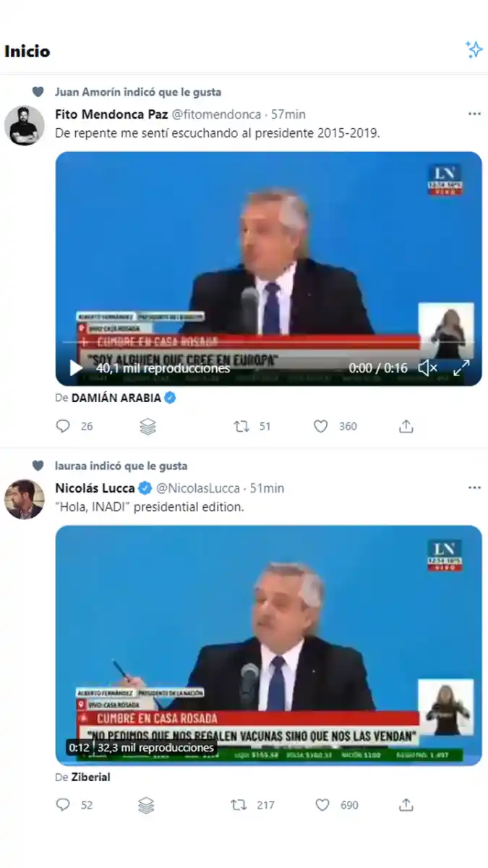Play the first video
Screen dimensions: 488x868
[76, 368]
